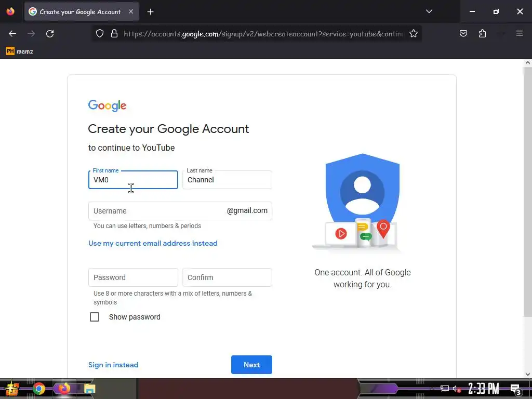Screen dimensions: 532x399
Task: Go back using the browser back arrow
Action: pyautogui.click(x=12, y=34)
